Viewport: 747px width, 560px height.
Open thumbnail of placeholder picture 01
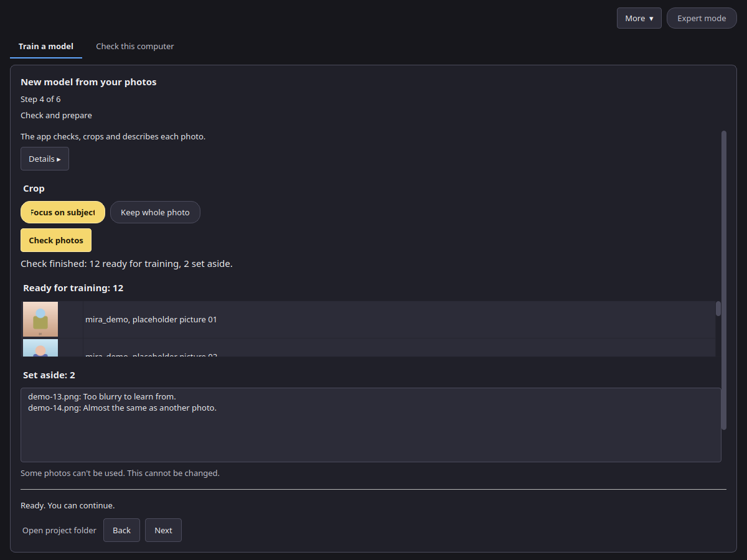[x=40, y=319]
